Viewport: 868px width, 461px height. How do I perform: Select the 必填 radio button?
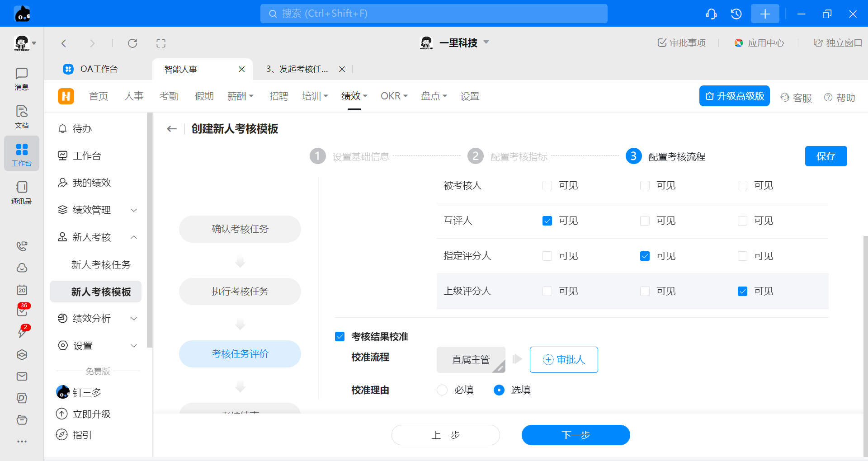pyautogui.click(x=442, y=390)
